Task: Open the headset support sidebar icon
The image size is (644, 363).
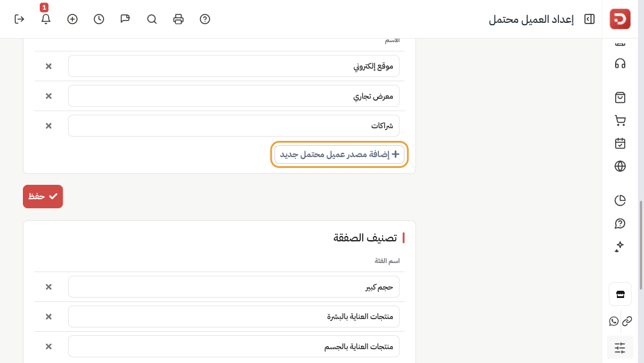Action: pyautogui.click(x=620, y=64)
